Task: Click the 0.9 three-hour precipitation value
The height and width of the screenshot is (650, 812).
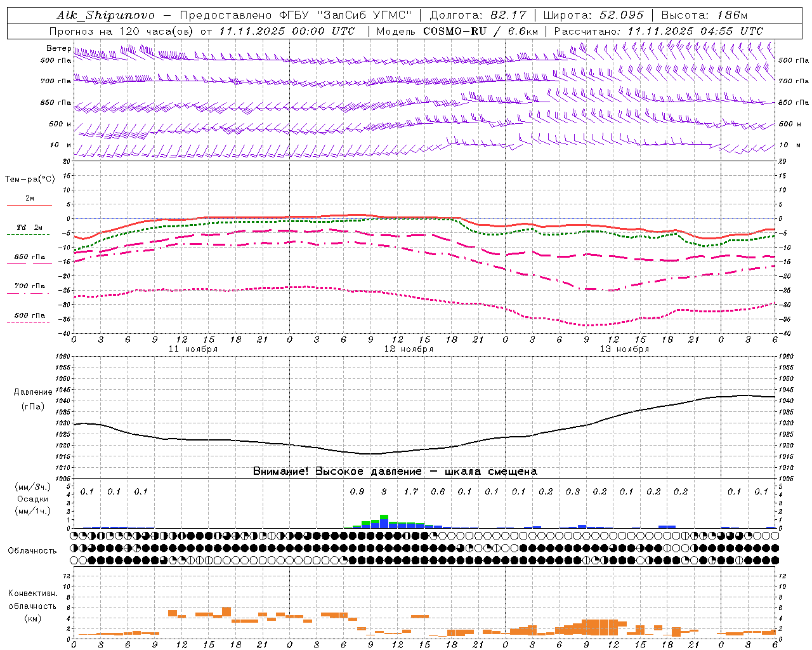Action: 357,491
